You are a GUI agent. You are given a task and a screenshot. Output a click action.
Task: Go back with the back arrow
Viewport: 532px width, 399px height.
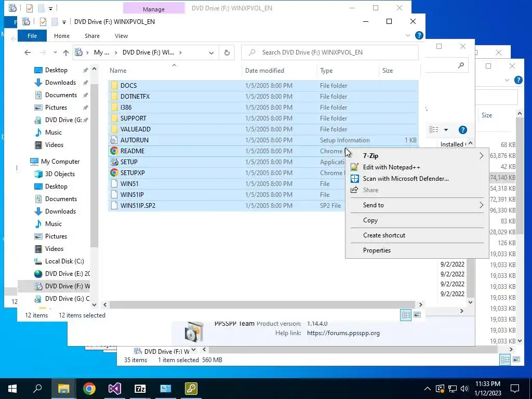[x=28, y=52]
